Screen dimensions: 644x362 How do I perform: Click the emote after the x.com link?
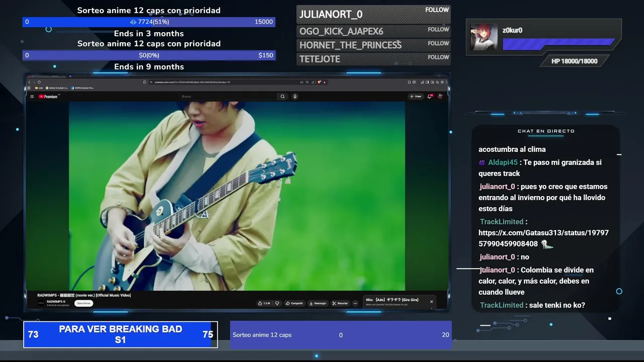coord(547,244)
